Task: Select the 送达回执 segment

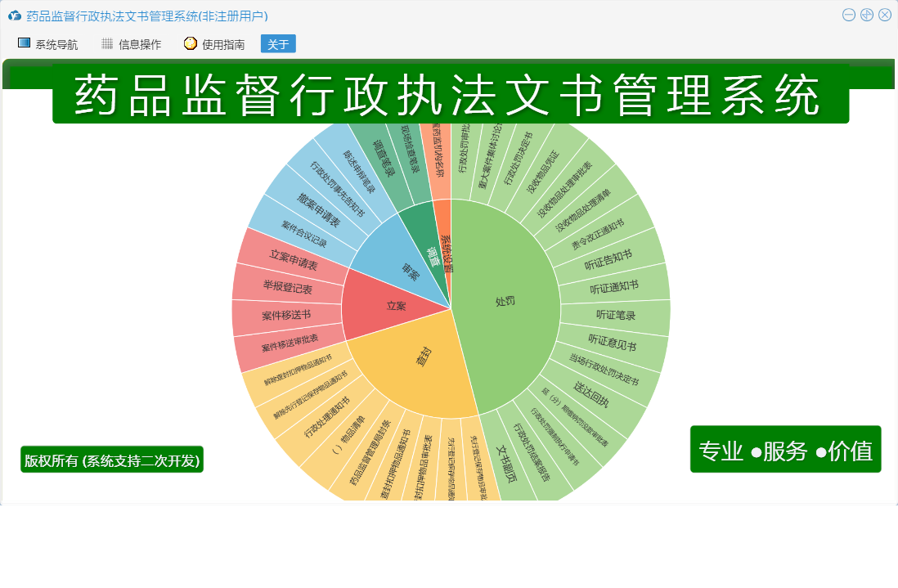Action: pos(591,394)
